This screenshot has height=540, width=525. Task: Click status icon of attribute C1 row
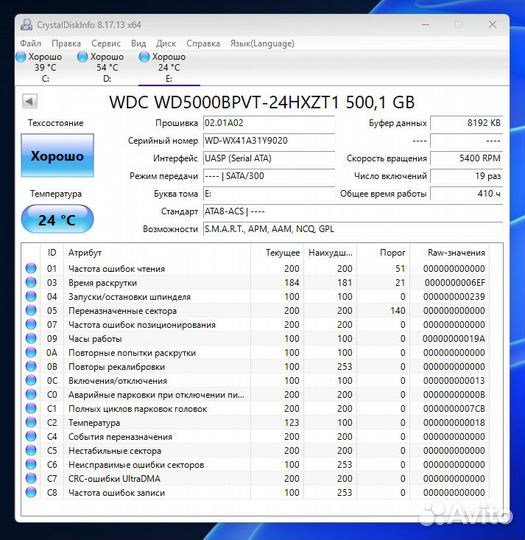31,408
